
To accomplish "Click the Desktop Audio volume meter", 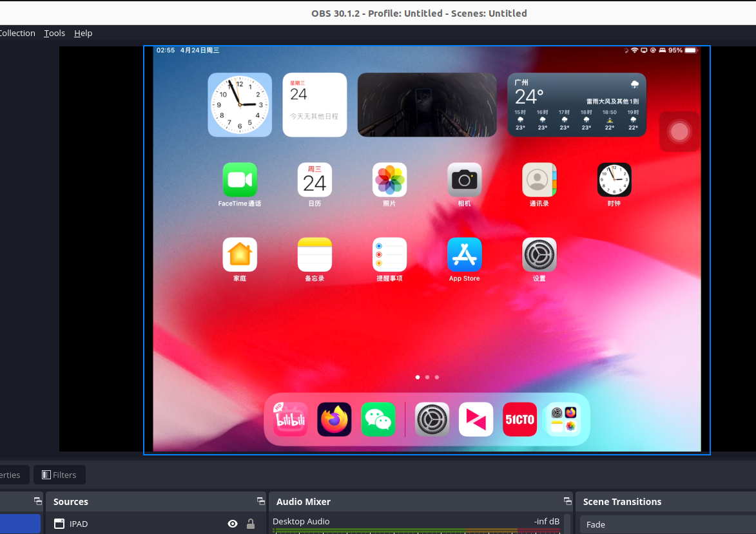I will (x=416, y=531).
